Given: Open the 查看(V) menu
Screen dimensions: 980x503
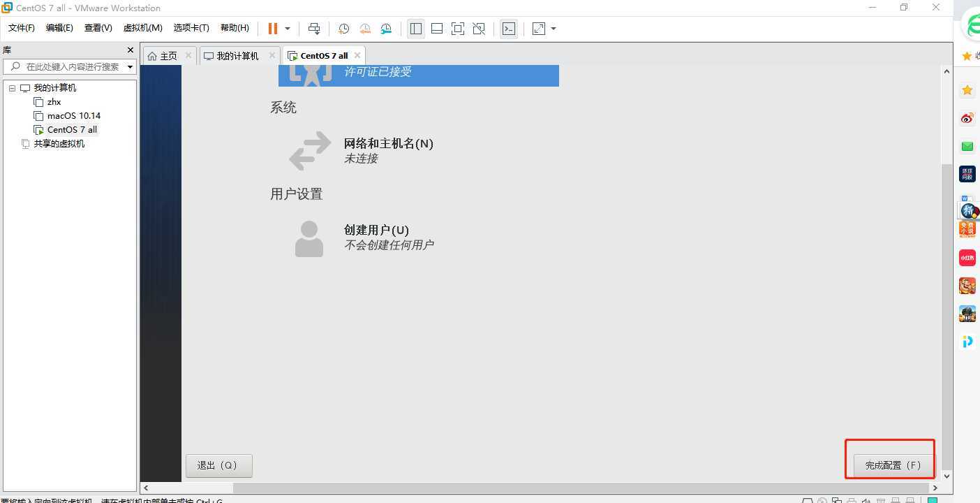Looking at the screenshot, I should coord(98,28).
